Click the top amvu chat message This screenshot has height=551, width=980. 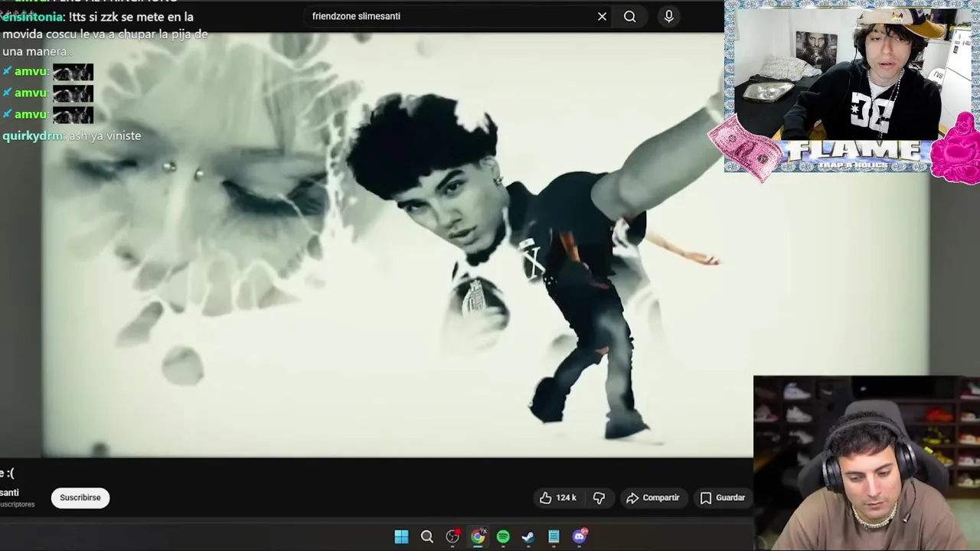click(47, 72)
